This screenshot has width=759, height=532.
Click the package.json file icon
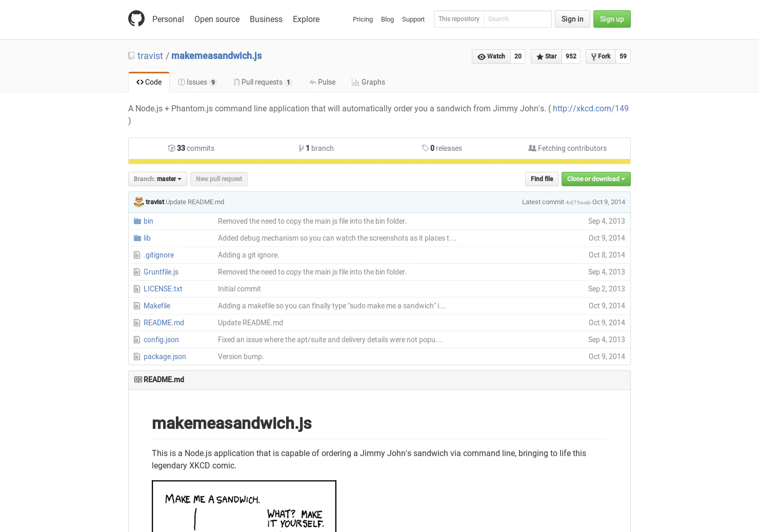click(137, 357)
